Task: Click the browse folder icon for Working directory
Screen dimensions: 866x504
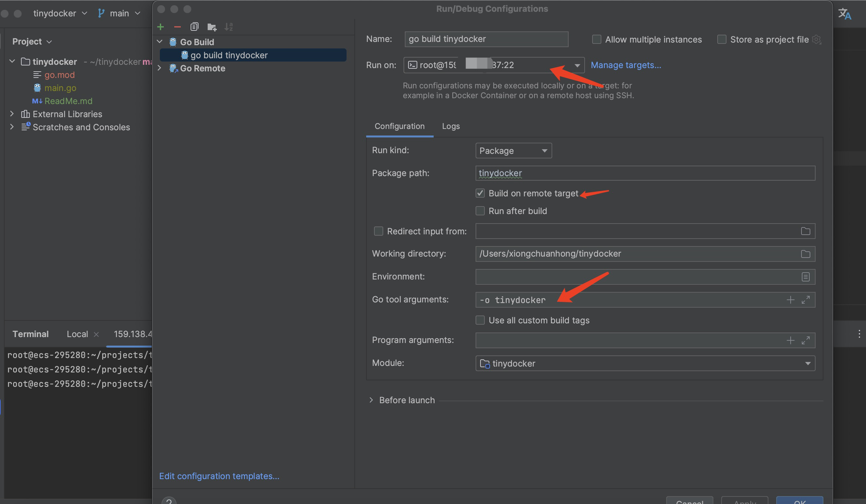Action: 805,254
